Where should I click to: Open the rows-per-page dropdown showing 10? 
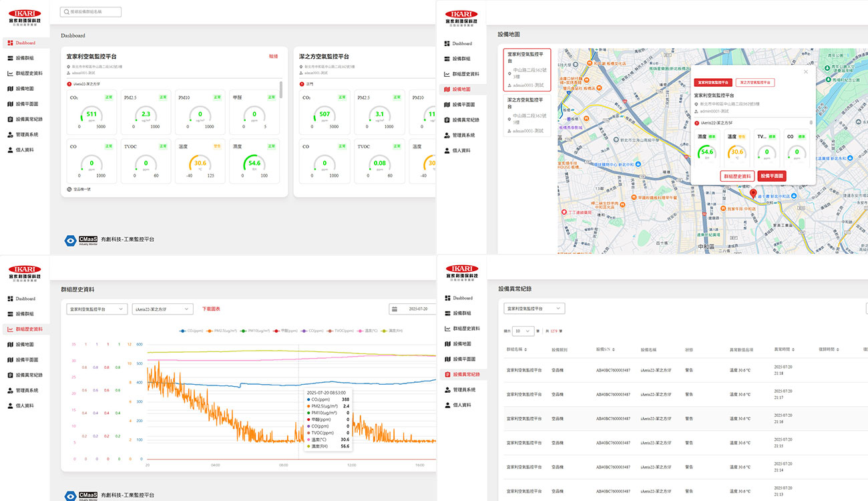(x=523, y=331)
